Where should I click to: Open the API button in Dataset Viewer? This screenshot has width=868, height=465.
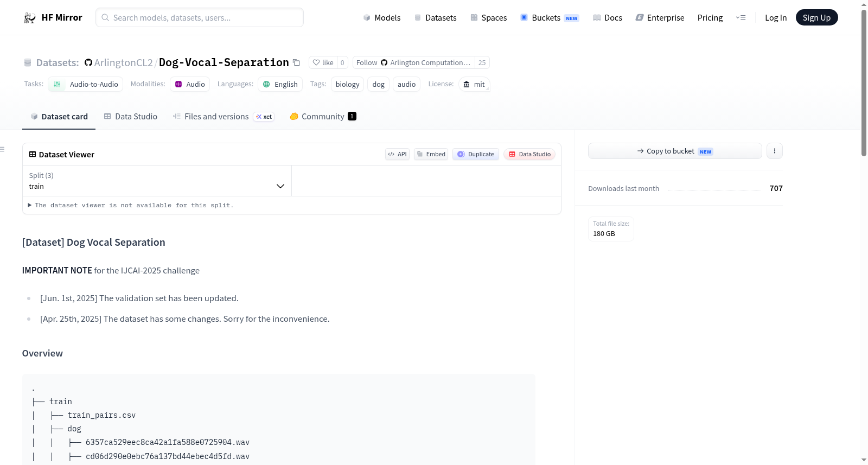coord(397,154)
